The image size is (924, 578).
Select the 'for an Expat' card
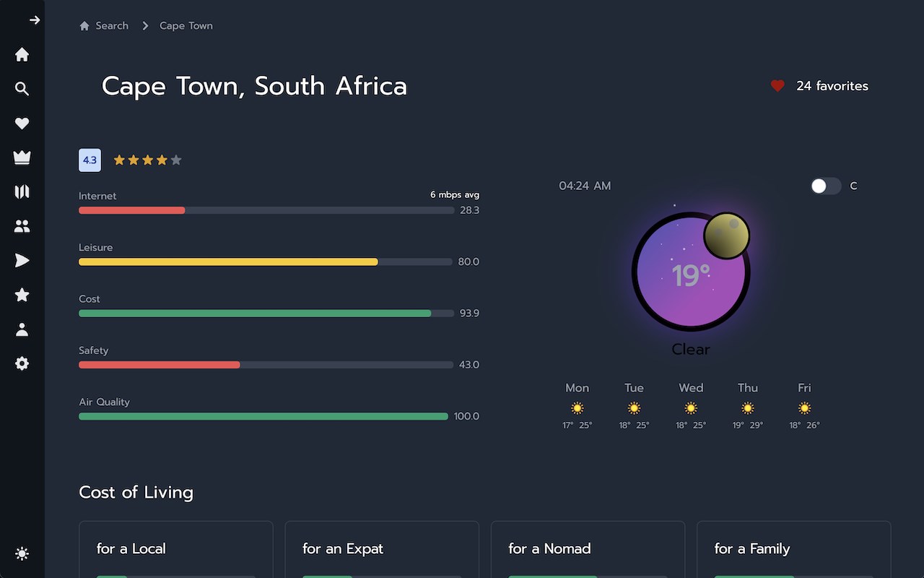(382, 549)
